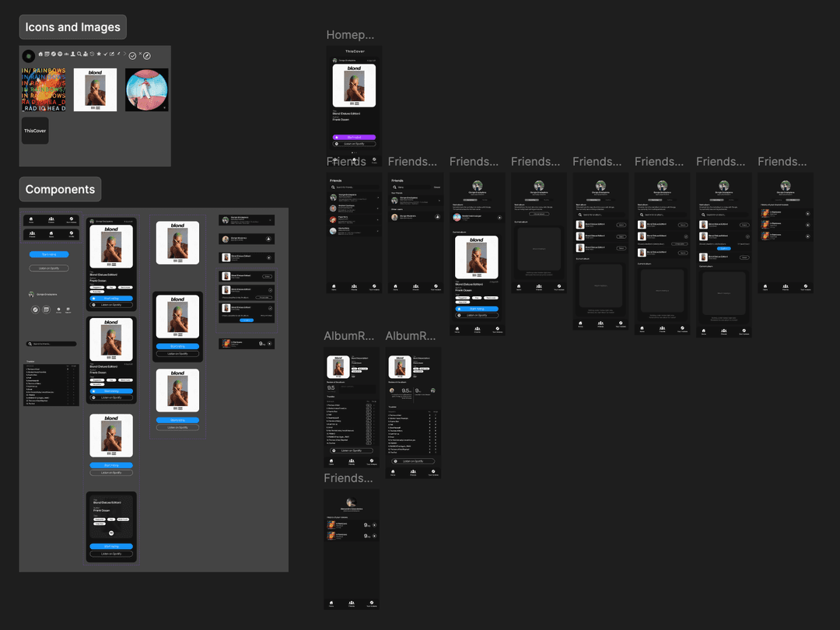The width and height of the screenshot is (840, 630).
Task: Select the single-person user icon in the Icons and Images row
Action: [x=73, y=54]
